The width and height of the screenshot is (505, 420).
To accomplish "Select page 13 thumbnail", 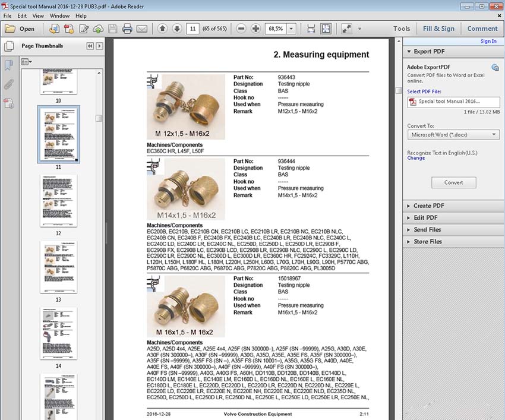I will [x=58, y=267].
